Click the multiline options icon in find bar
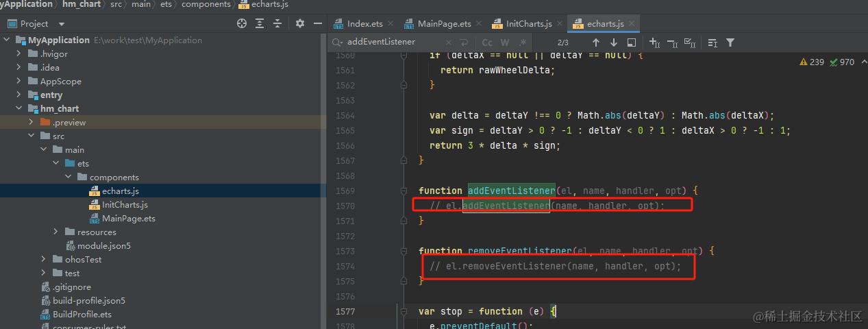 pyautogui.click(x=712, y=42)
